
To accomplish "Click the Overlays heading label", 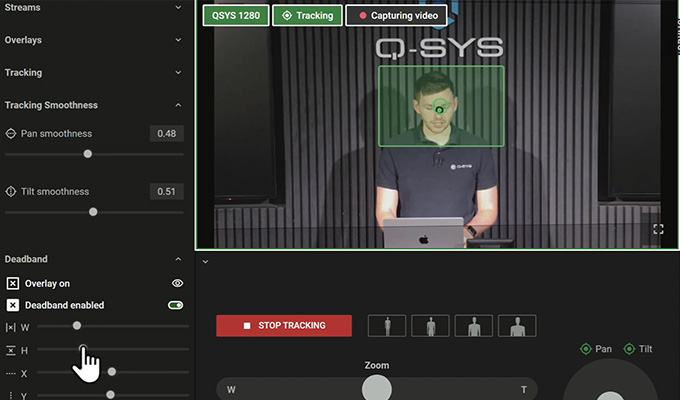I will (23, 40).
